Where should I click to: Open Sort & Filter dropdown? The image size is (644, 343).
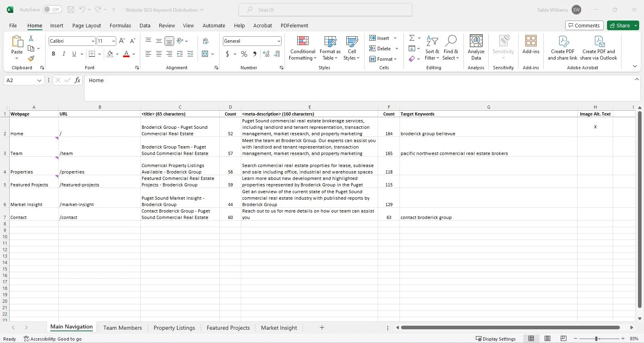pos(432,48)
